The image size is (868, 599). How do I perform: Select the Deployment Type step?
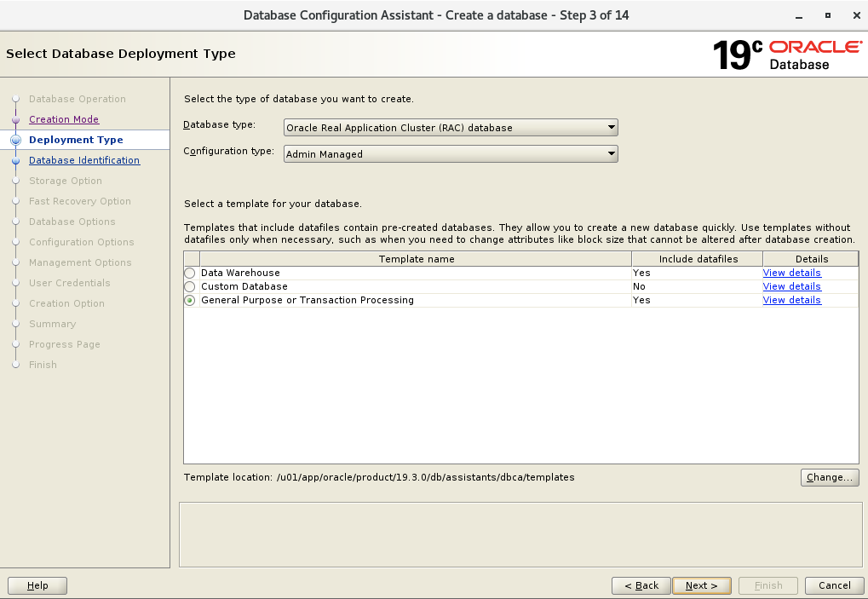tap(76, 140)
